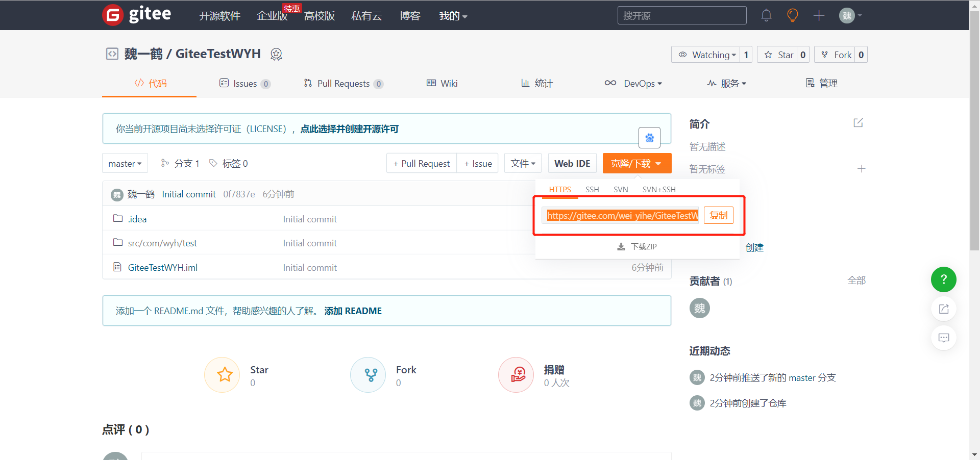Image resolution: width=980 pixels, height=460 pixels.
Task: Click the clone URL field
Action: (x=621, y=215)
